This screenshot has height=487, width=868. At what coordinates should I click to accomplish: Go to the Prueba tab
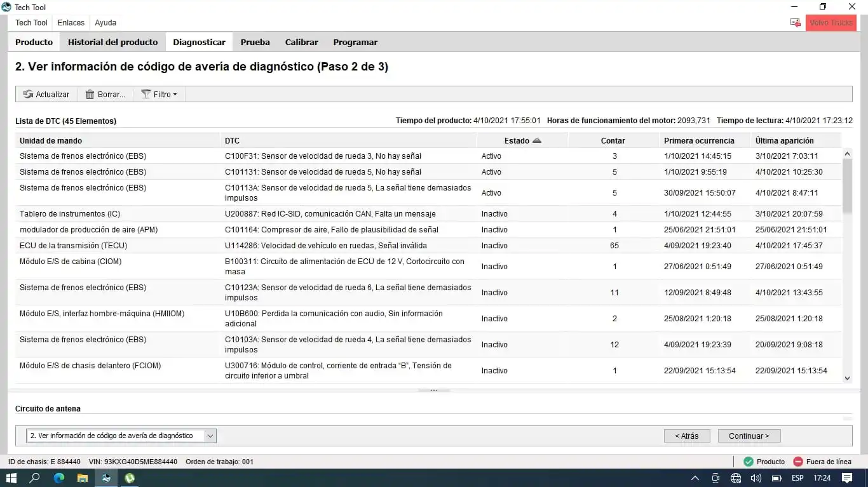pyautogui.click(x=255, y=42)
